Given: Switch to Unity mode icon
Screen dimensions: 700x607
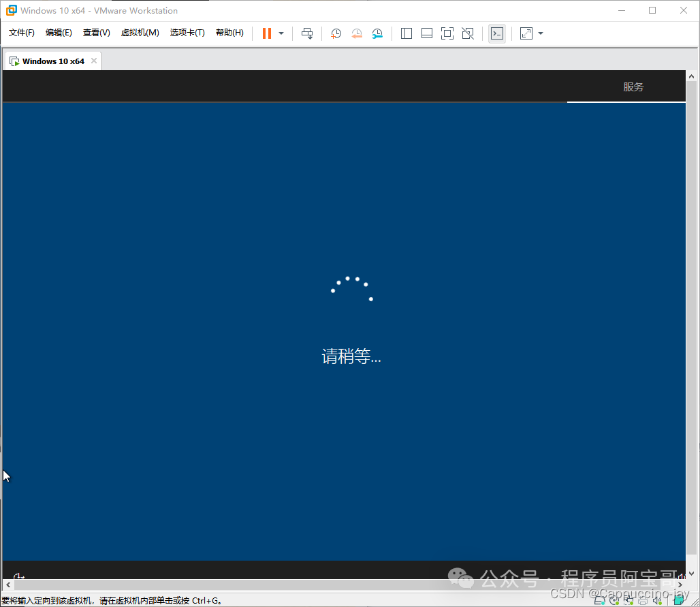Looking at the screenshot, I should pos(468,33).
